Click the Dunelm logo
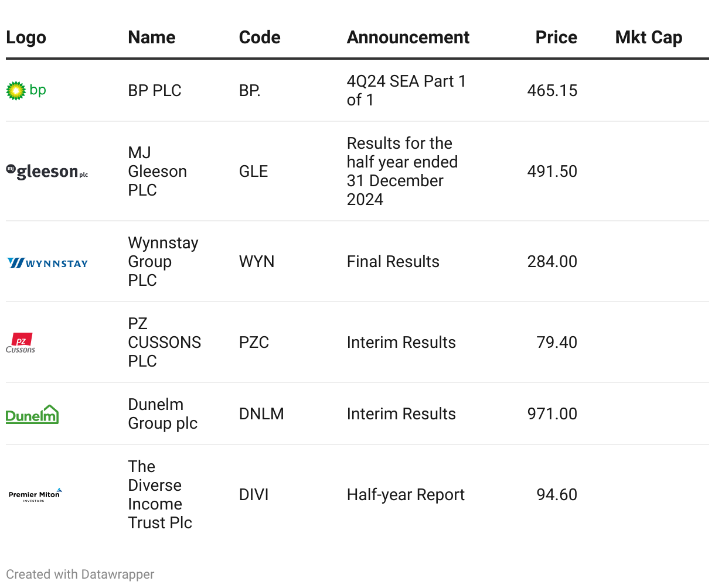The height and width of the screenshot is (588, 715). [32, 415]
